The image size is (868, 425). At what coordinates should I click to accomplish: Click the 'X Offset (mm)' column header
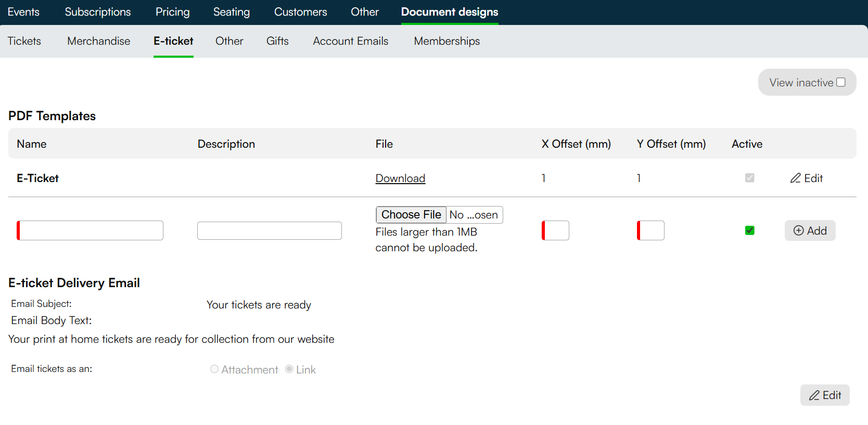click(x=576, y=144)
